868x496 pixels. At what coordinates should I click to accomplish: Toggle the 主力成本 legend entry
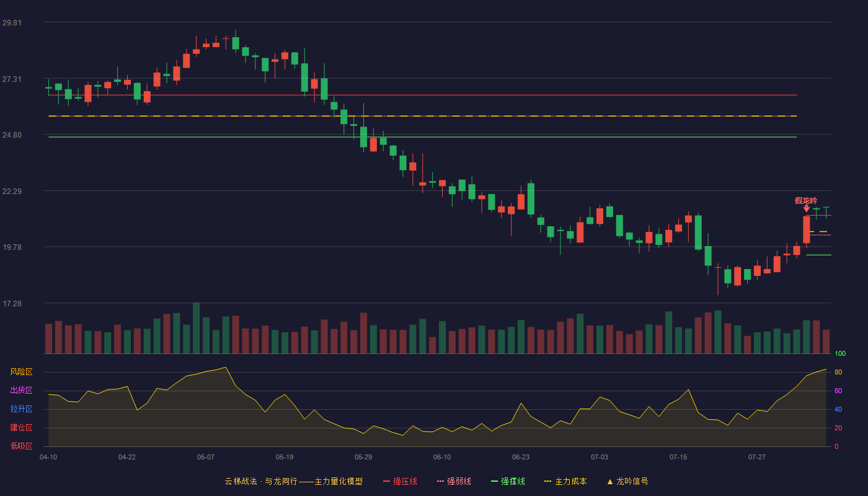pos(565,481)
